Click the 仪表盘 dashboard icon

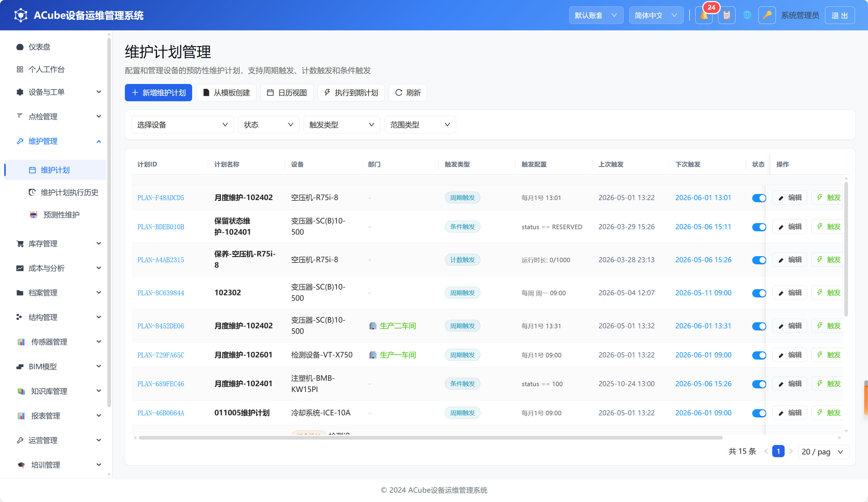pos(20,47)
